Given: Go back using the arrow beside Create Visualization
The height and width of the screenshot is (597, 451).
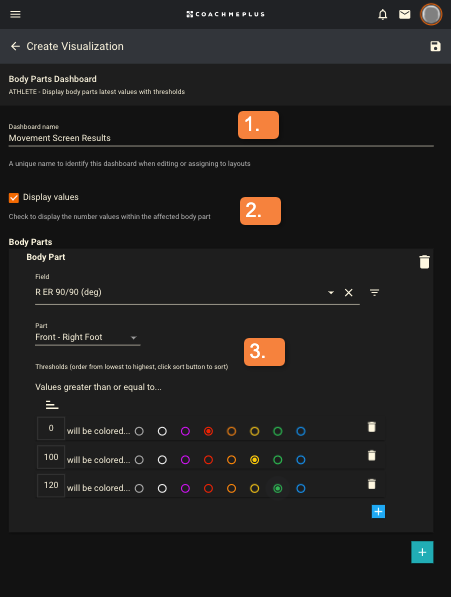Looking at the screenshot, I should (x=15, y=46).
